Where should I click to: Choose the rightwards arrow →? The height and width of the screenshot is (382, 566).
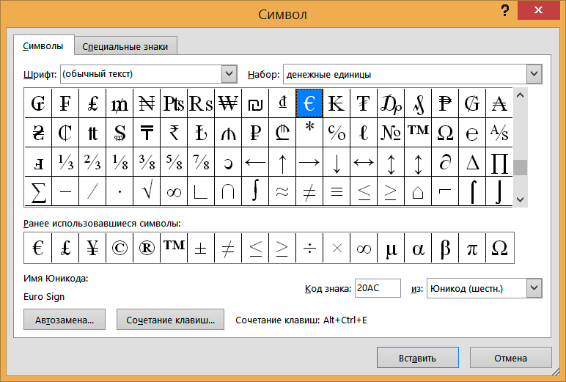(x=309, y=162)
